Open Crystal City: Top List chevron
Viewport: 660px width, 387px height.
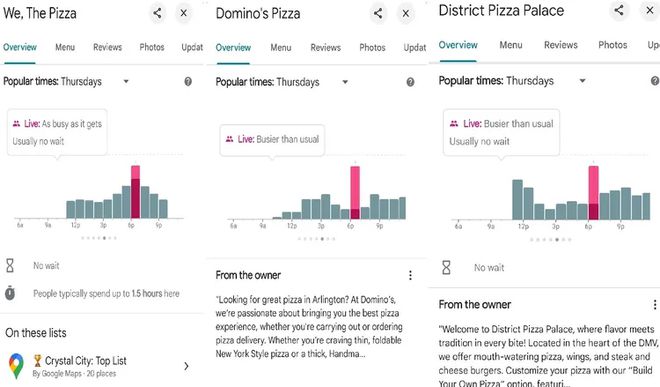point(186,366)
